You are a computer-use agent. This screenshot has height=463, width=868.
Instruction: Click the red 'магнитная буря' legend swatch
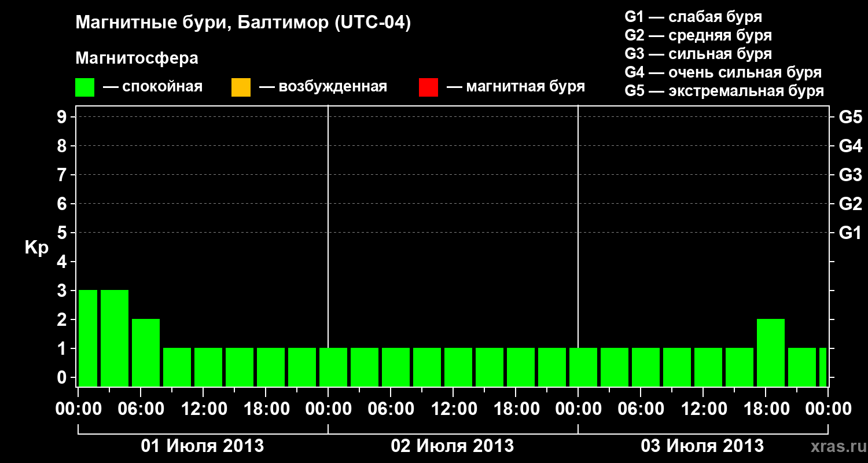tap(428, 87)
